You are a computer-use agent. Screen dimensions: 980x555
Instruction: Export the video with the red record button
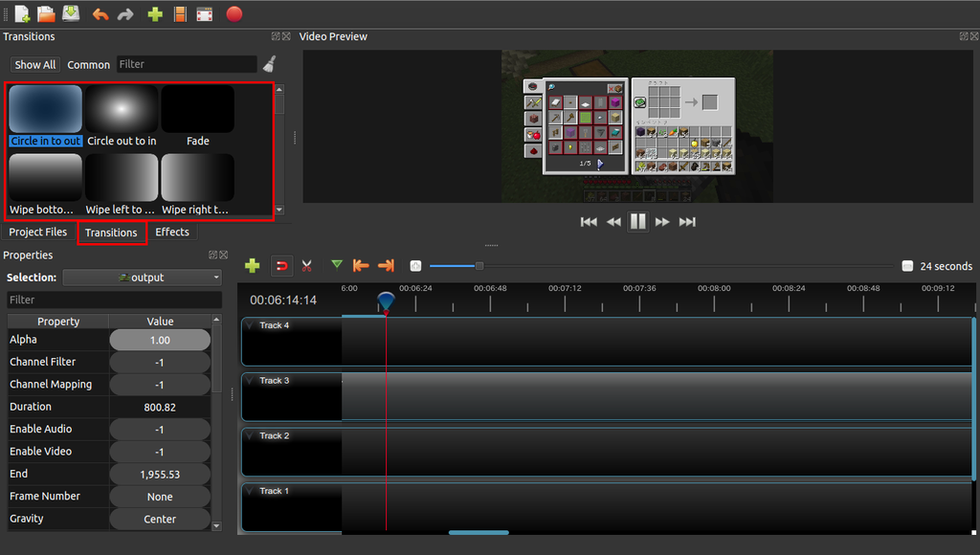point(234,13)
